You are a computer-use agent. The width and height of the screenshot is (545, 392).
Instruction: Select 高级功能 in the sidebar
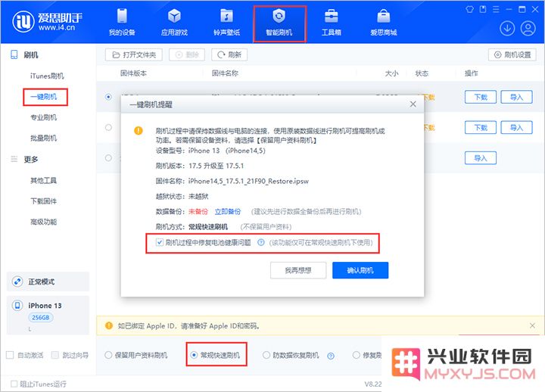43,222
